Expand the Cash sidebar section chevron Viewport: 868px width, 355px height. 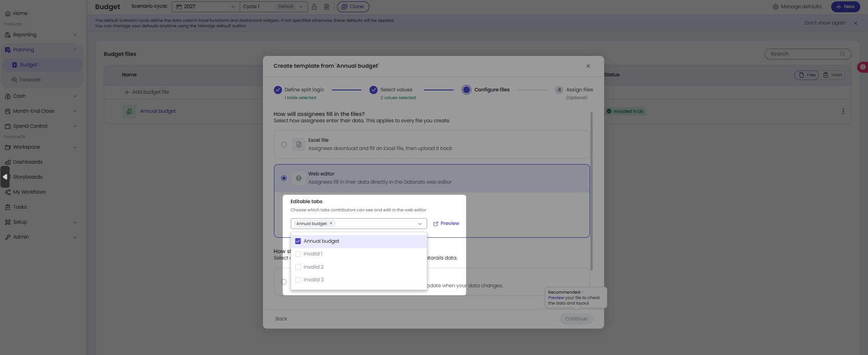(x=75, y=96)
